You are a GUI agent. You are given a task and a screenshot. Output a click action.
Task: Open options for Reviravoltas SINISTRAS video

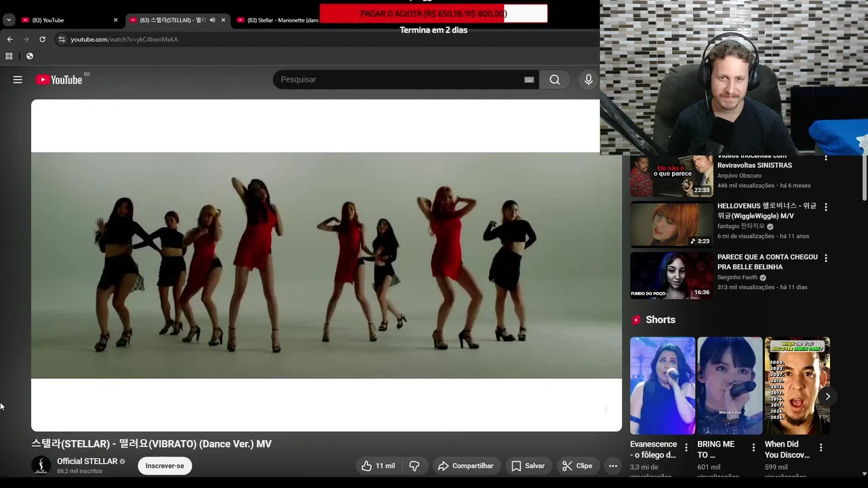[x=825, y=158]
